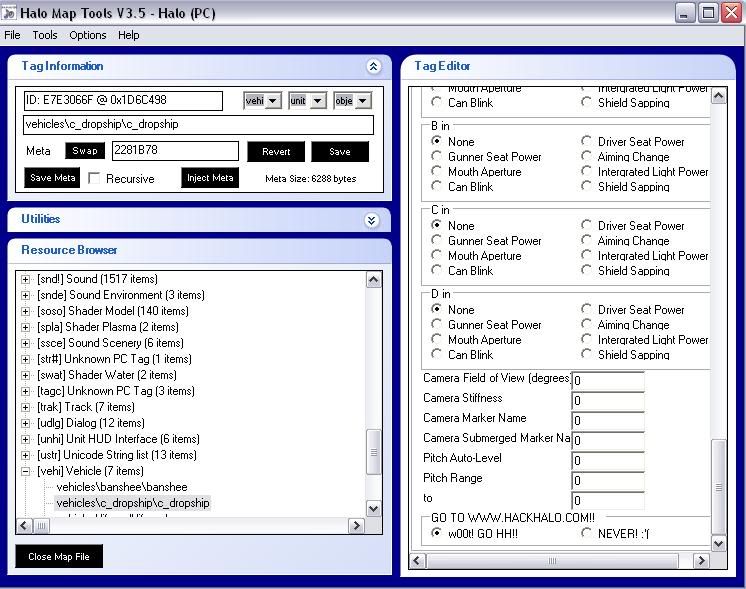The height and width of the screenshot is (589, 746).
Task: Expand the [trak] Track tree node
Action: (26, 407)
